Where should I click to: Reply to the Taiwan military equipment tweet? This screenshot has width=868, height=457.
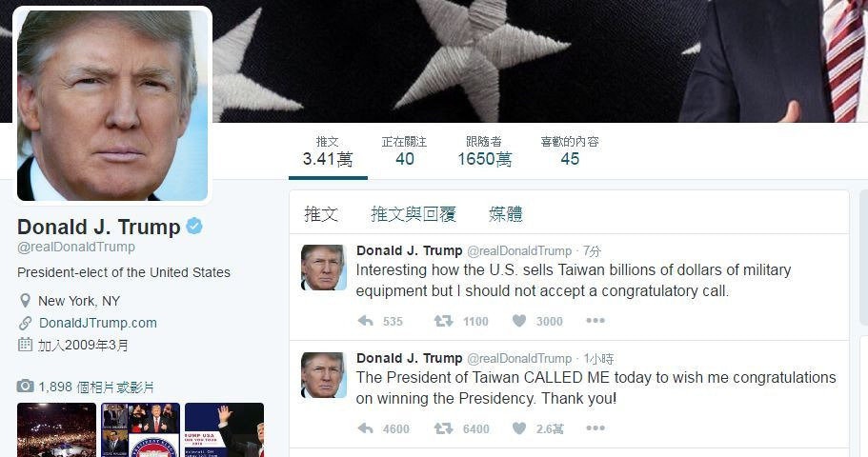(x=366, y=321)
